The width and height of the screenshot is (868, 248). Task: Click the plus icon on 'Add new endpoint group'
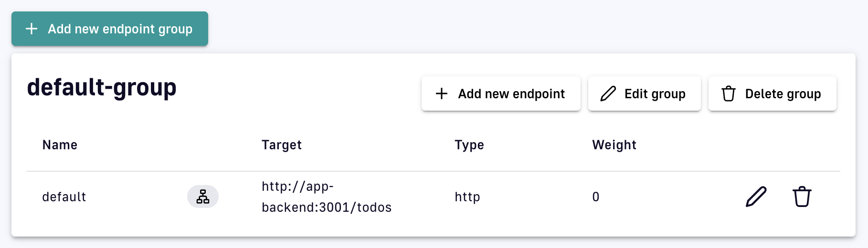(32, 29)
